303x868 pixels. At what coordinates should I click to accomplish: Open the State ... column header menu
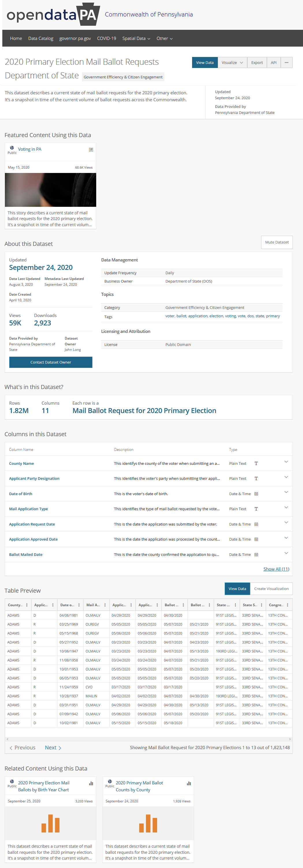coord(235,605)
